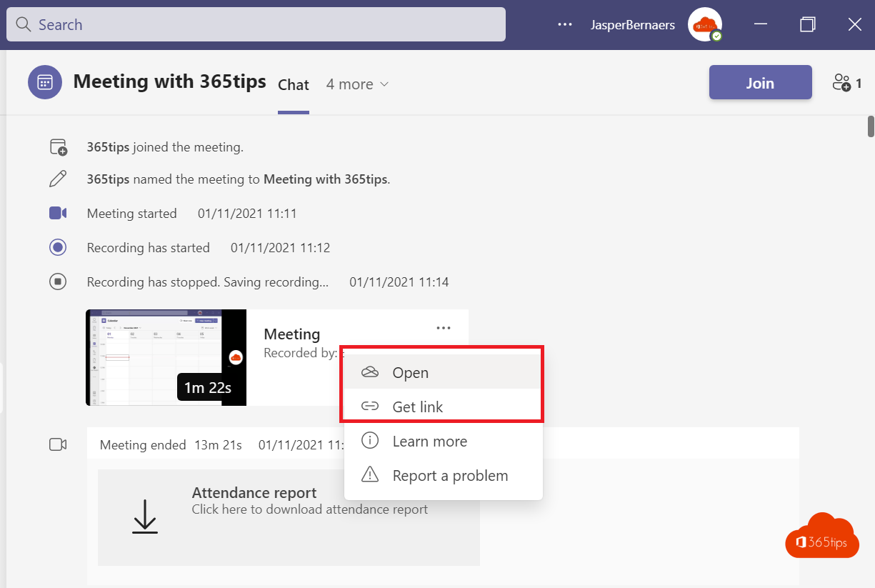
Task: Click inside the Search box
Action: (x=264, y=25)
